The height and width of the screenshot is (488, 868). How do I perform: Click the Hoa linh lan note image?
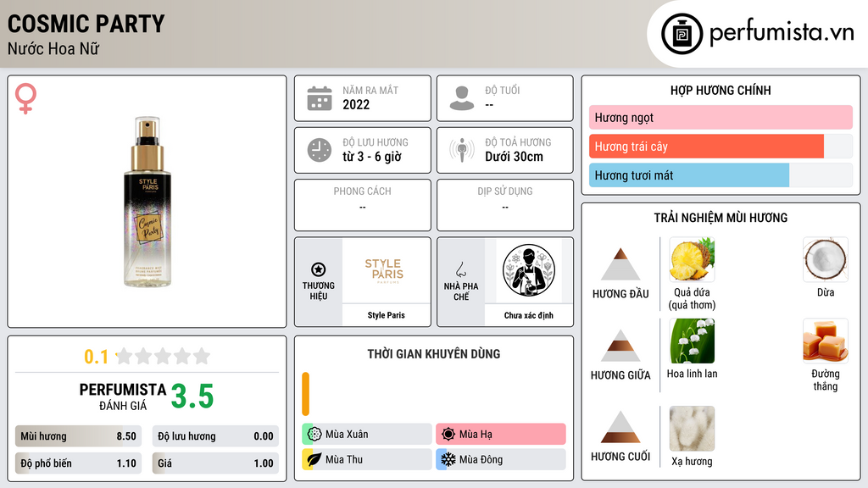[692, 341]
